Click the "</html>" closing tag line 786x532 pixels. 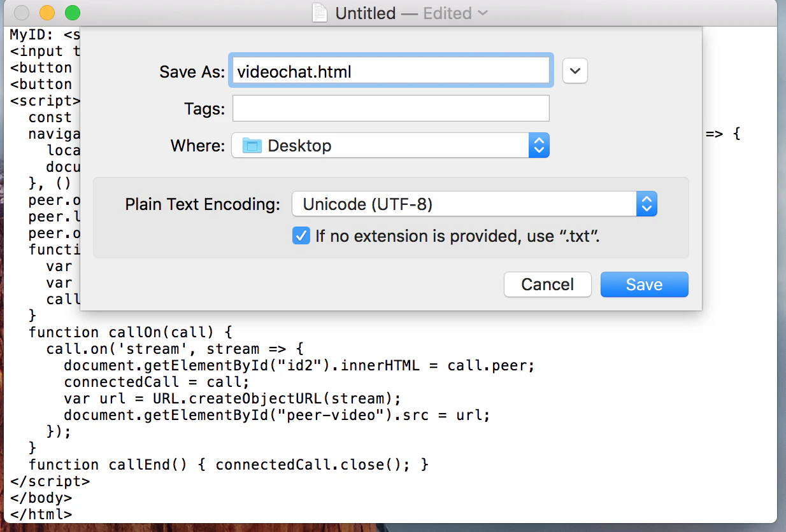pos(41,514)
